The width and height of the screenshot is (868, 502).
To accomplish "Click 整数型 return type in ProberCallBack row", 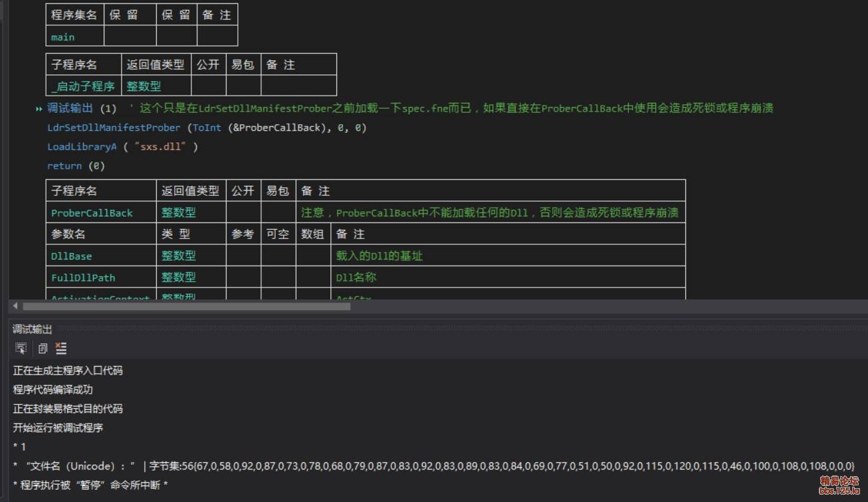I will click(x=191, y=212).
